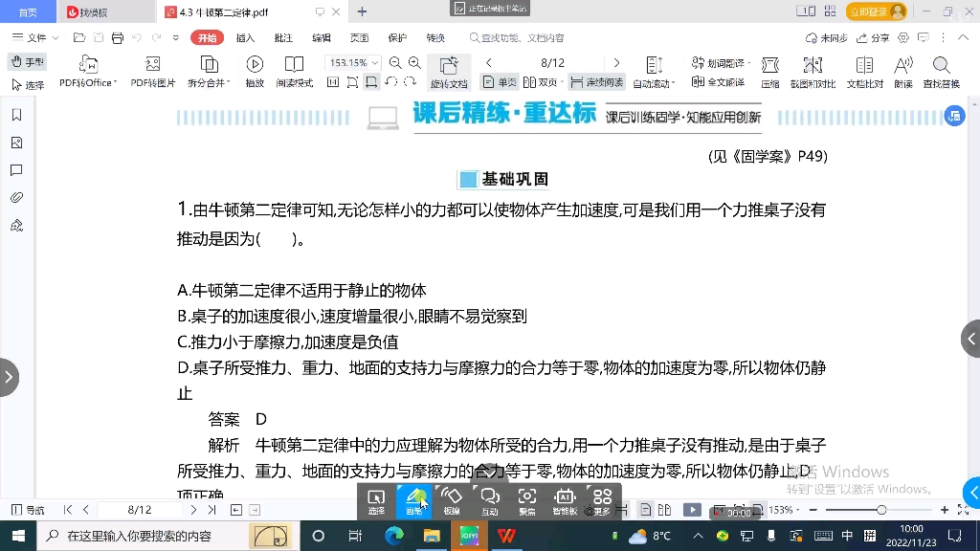Switch to the 插入 ribbon tab

[244, 38]
